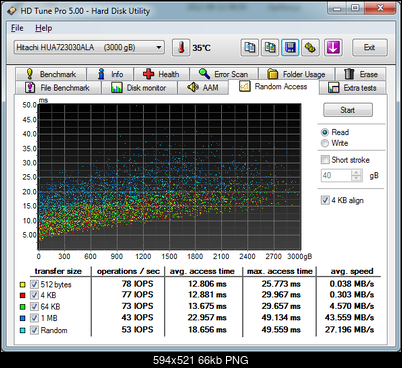Click the 29.657 ms max access time
Screen dimensions: 402x368
pyautogui.click(x=281, y=306)
